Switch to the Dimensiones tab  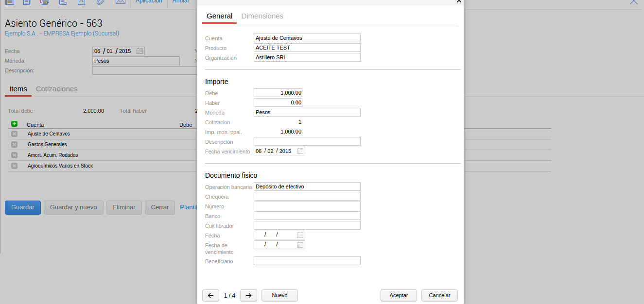[262, 16]
